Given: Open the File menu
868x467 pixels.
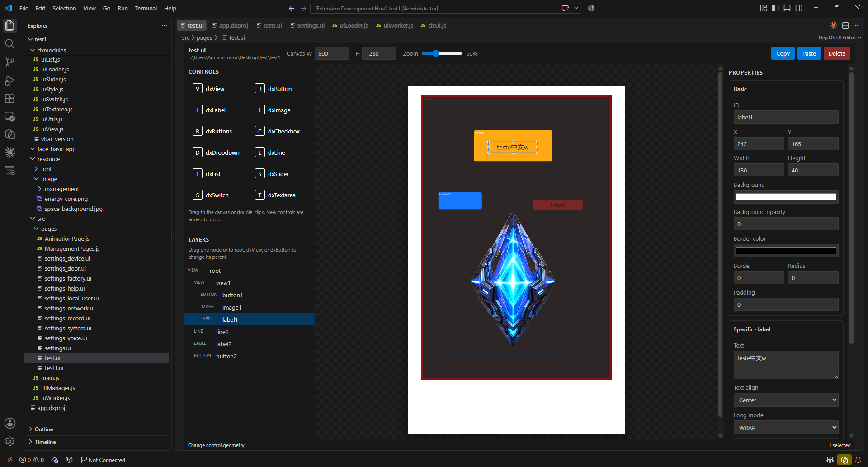Looking at the screenshot, I should [24, 8].
